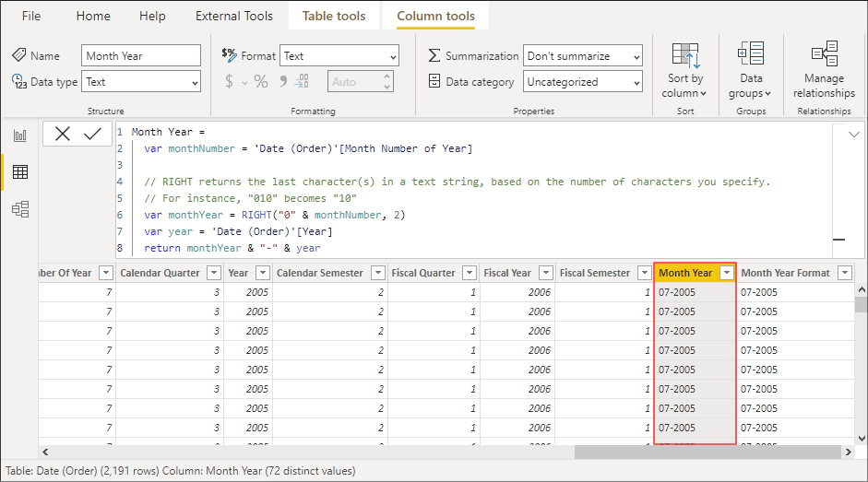This screenshot has height=482, width=868.
Task: Open Fiscal Year column filter dropdown
Action: coord(546,273)
